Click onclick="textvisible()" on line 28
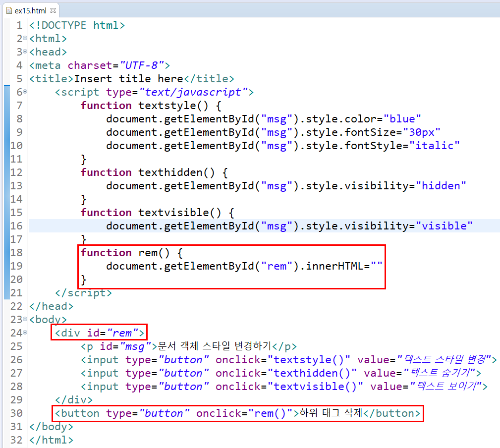Image resolution: width=500 pixels, height=448 pixels. pos(289,387)
